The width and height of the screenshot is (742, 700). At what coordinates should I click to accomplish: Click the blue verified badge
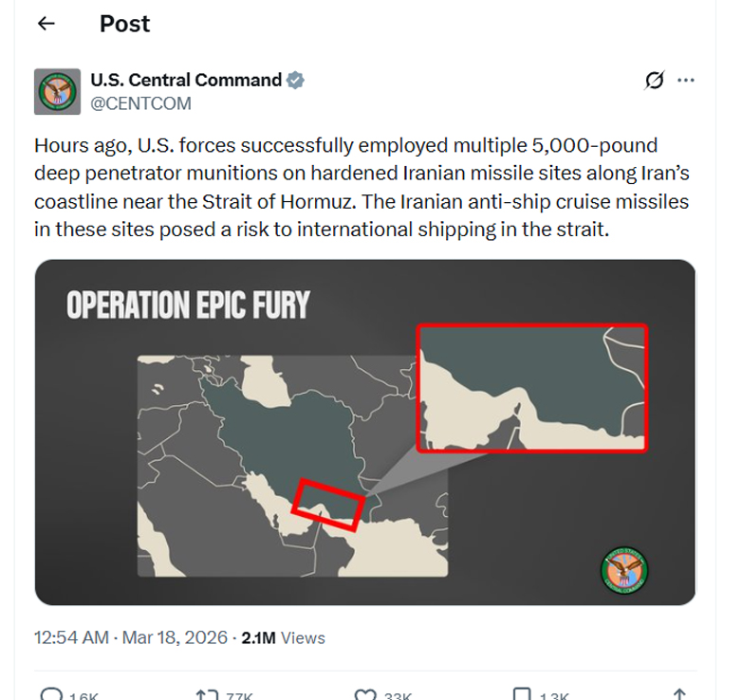click(x=296, y=80)
